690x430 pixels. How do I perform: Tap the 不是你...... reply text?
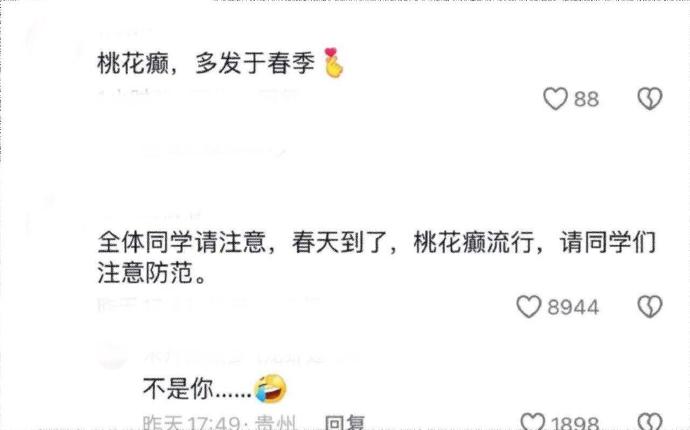[197, 389]
